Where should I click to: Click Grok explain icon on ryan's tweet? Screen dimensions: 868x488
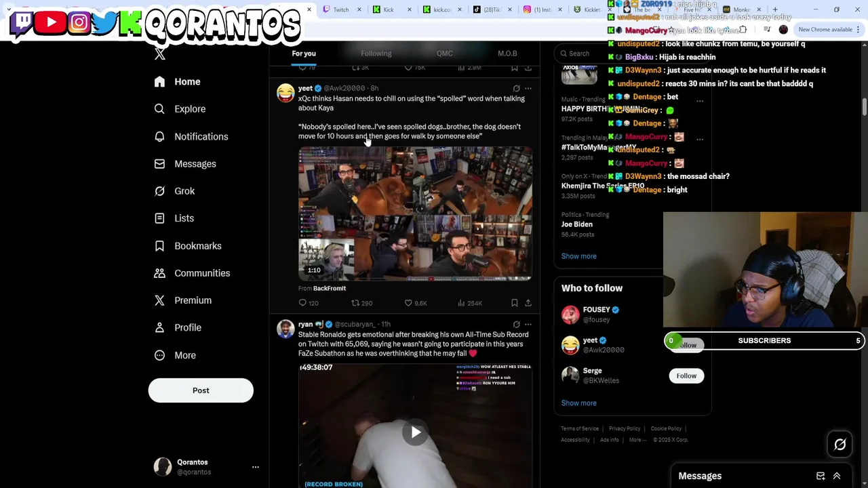click(516, 325)
